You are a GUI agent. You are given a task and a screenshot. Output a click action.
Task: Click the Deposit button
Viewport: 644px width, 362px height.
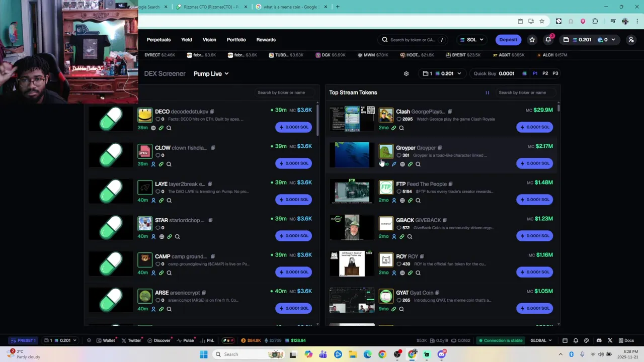coord(508,40)
